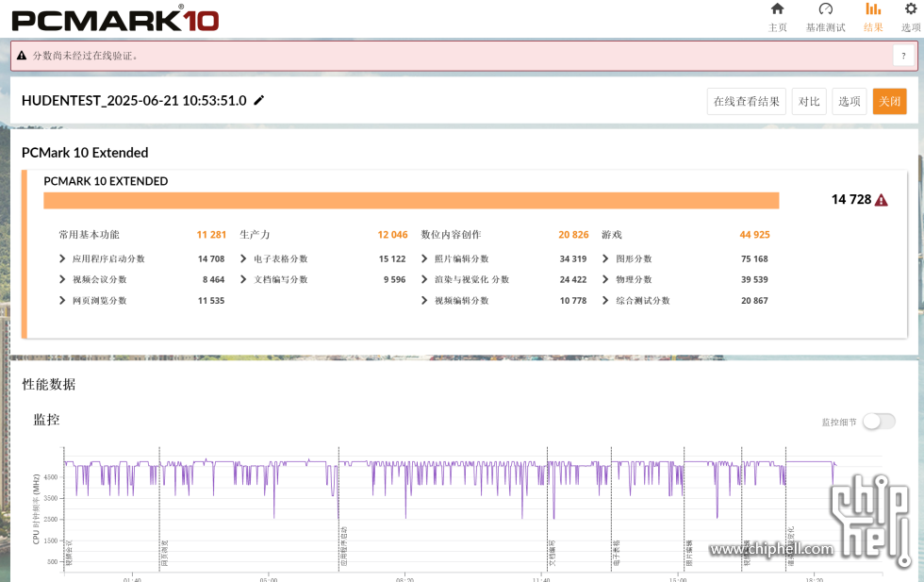Click the overall score 14 728
The image size is (924, 582).
point(850,200)
